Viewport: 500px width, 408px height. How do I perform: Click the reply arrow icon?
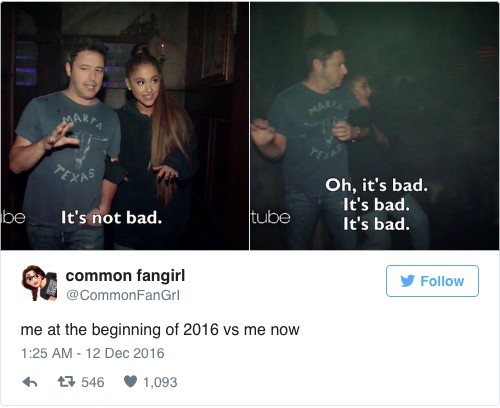30,382
